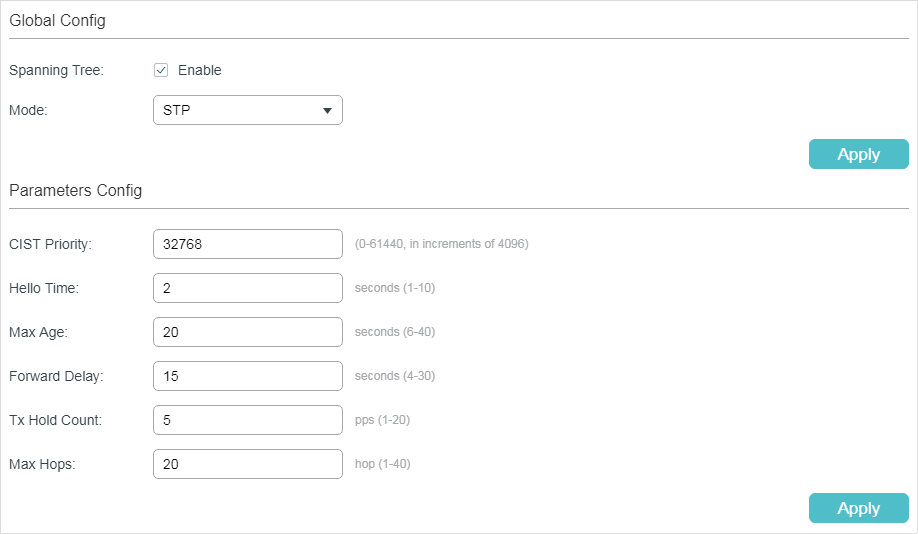Click the arrow icon in Mode dropdown
Viewport: 918px width, 534px height.
(327, 111)
